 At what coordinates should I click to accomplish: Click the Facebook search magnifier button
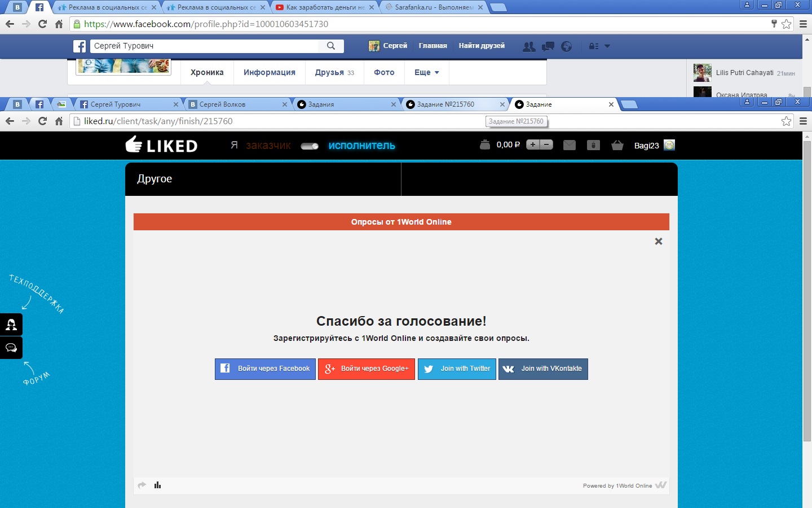click(x=331, y=46)
